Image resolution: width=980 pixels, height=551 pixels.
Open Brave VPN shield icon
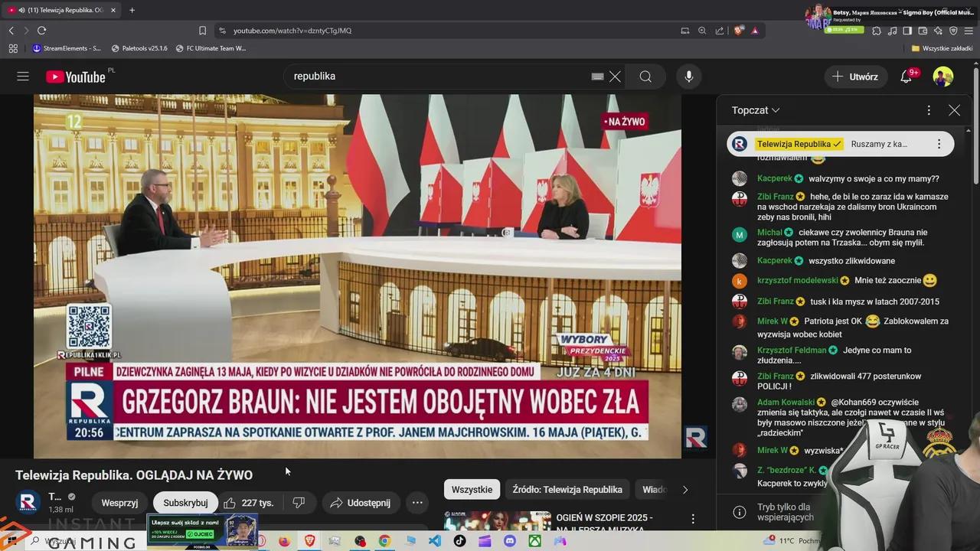953,31
